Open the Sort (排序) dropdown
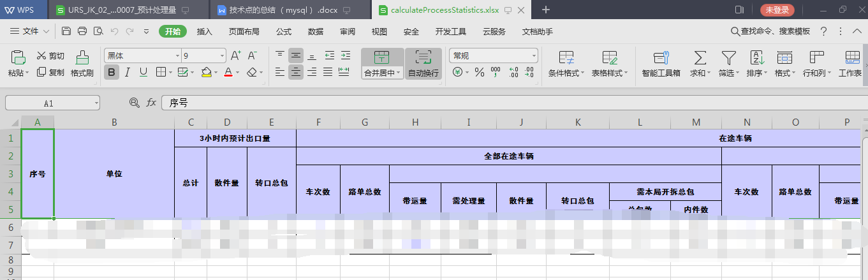Viewport: 868px width, 280px height. click(757, 64)
